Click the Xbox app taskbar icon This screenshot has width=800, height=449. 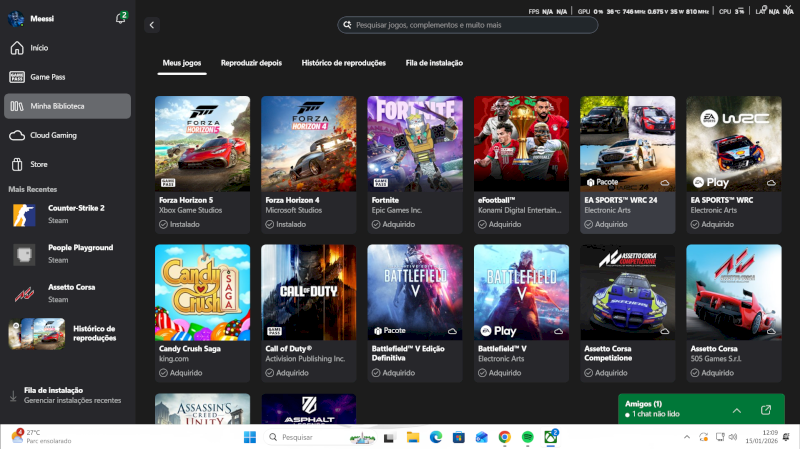tap(551, 437)
